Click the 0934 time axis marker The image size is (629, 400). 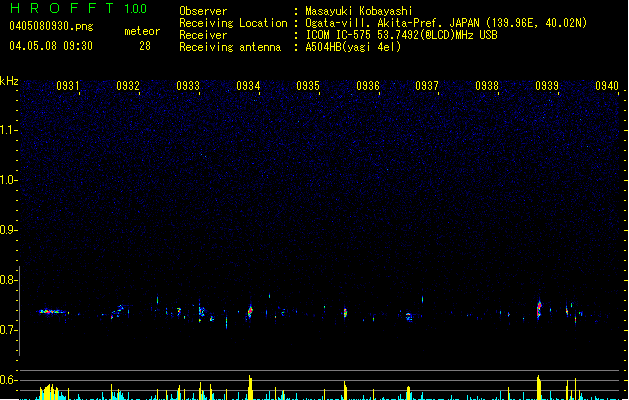[248, 86]
